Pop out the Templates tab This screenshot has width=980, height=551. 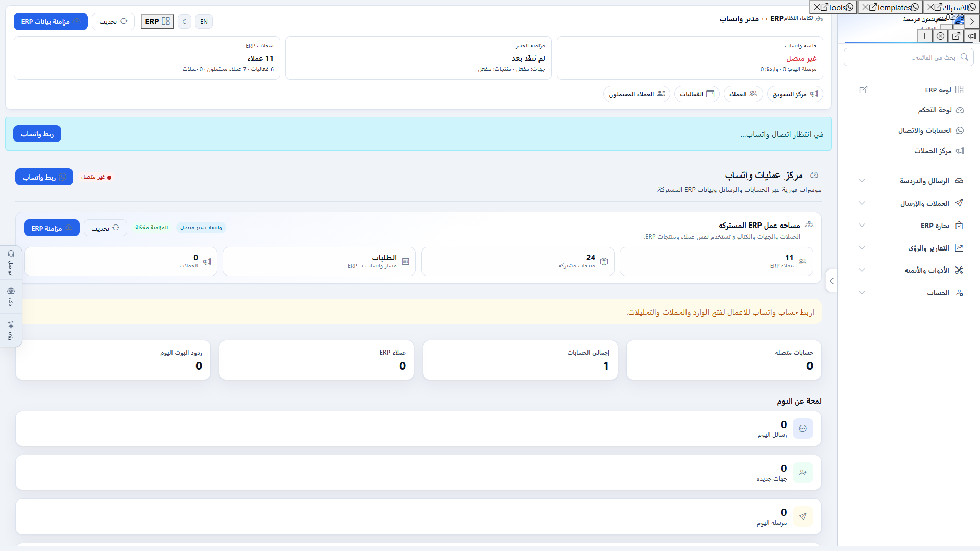[873, 7]
